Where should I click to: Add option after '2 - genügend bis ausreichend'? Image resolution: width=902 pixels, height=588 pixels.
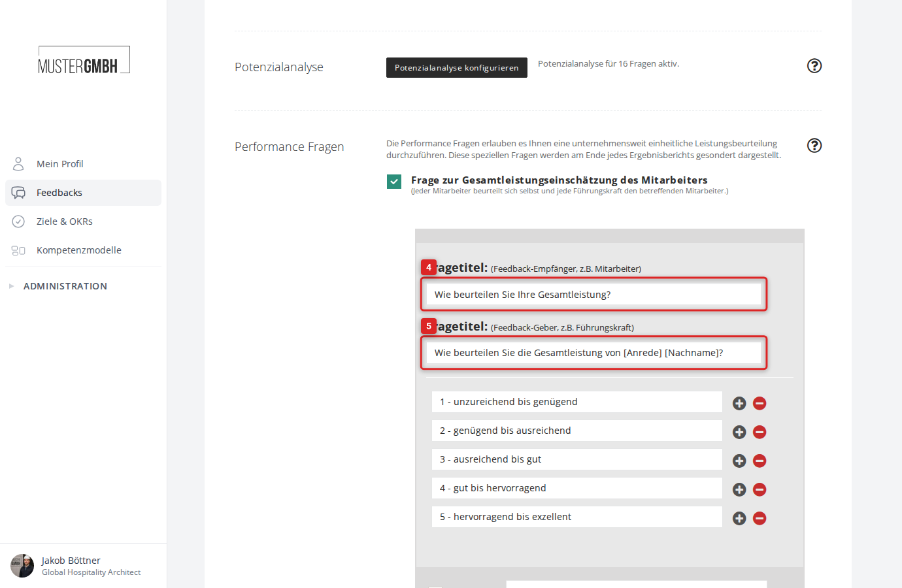(x=739, y=432)
